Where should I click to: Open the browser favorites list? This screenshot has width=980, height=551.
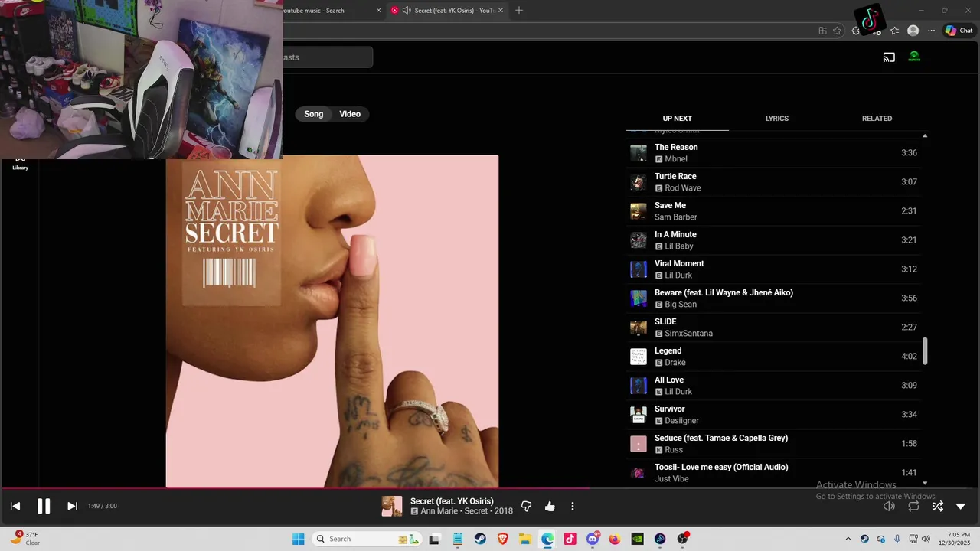click(x=894, y=31)
